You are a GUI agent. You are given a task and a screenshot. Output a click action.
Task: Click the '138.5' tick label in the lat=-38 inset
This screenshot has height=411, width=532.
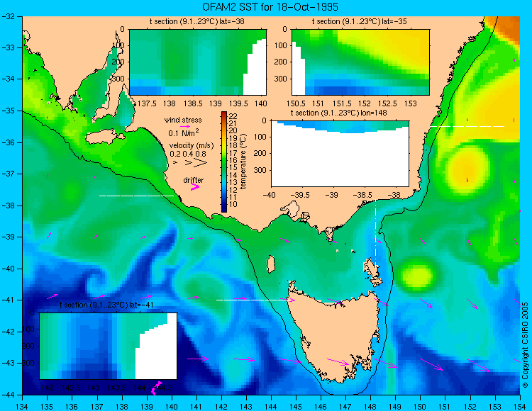pos(193,103)
